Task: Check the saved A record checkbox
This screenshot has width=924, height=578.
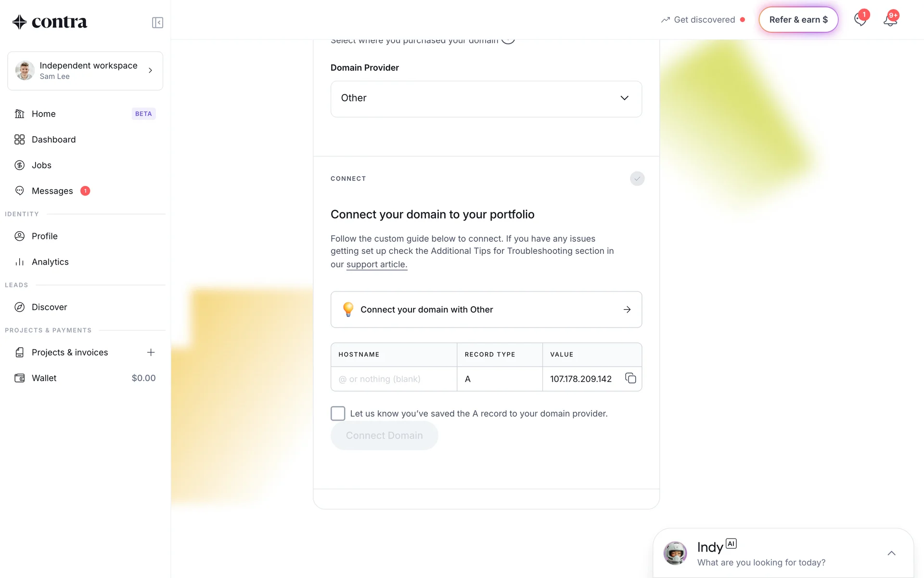Action: 338,413
